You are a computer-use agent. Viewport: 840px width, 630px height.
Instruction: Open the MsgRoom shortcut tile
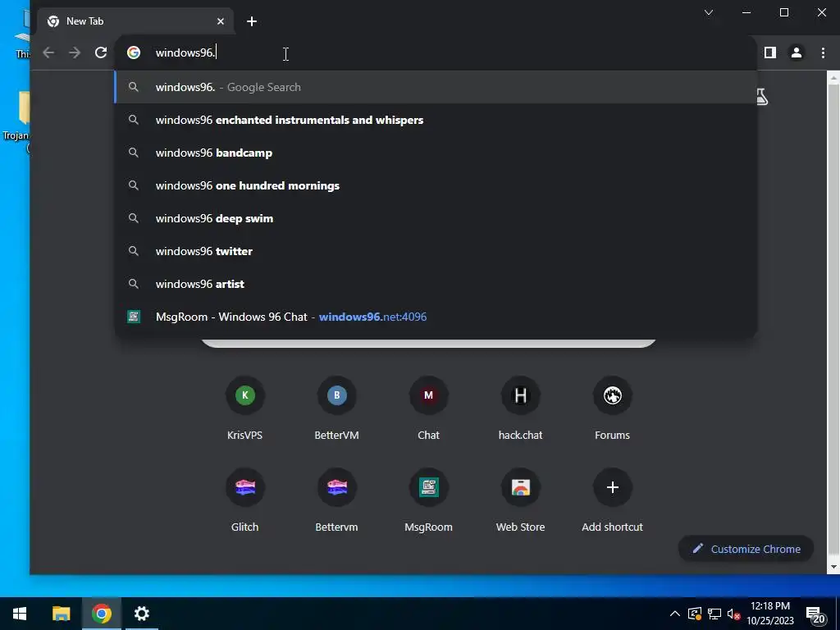[428, 500]
